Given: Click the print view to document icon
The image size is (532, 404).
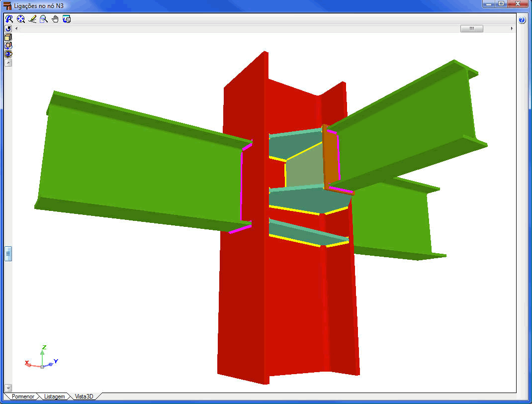Looking at the screenshot, I should [x=67, y=19].
